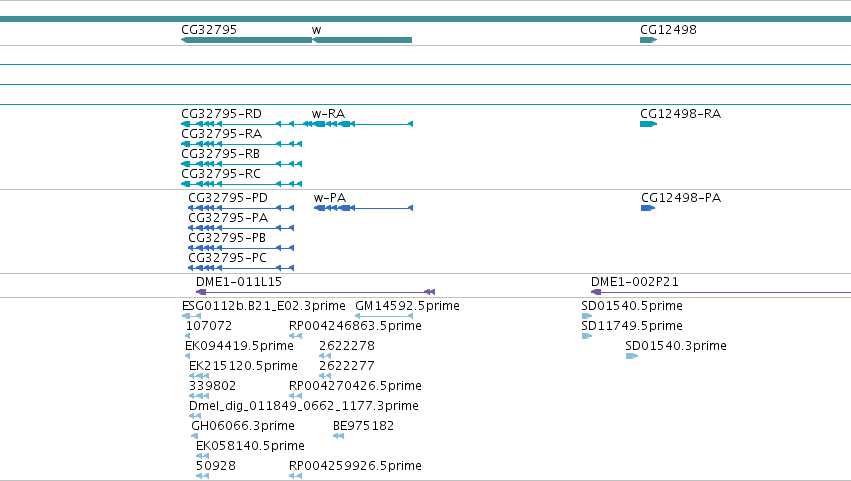851x481 pixels.
Task: Click the BE975182 EST label
Action: click(364, 427)
